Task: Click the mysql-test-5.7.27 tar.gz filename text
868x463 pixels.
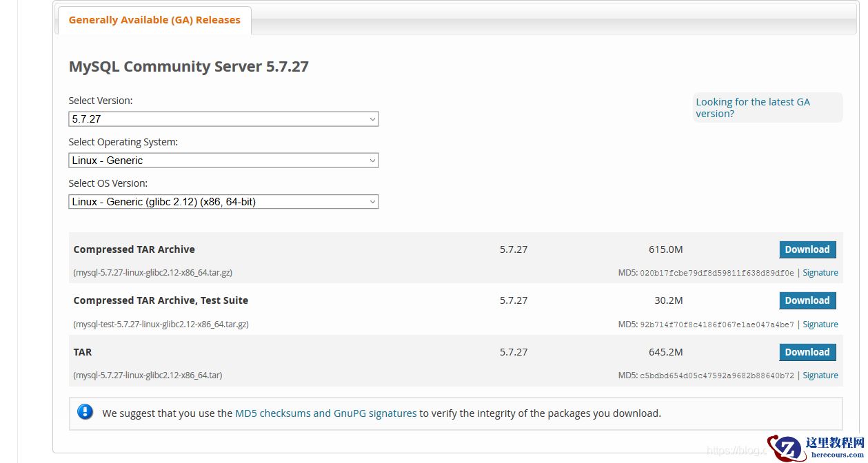Action: (x=161, y=325)
